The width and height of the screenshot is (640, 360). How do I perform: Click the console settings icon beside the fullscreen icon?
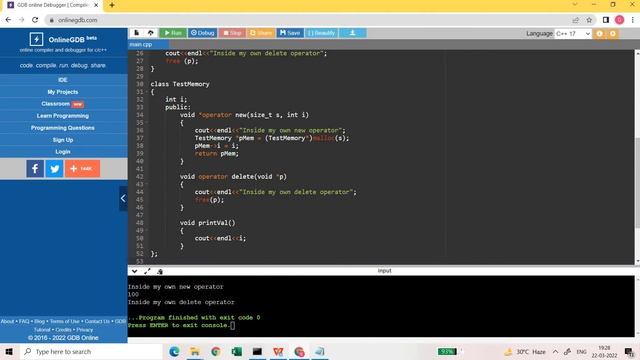tap(160, 271)
